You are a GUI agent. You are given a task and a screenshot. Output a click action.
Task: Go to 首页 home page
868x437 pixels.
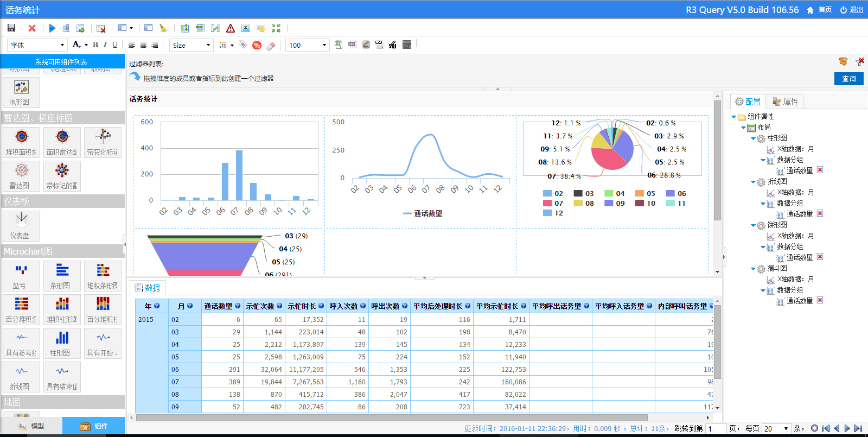(819, 10)
